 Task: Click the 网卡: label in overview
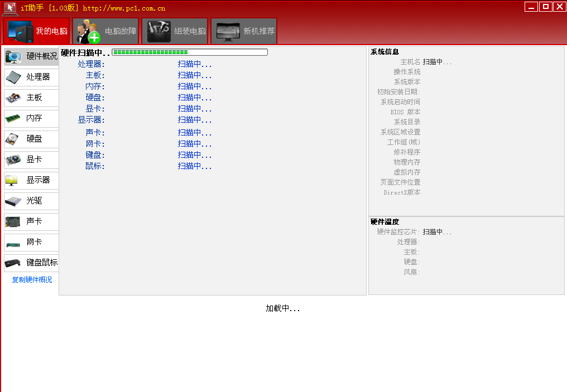coord(95,144)
